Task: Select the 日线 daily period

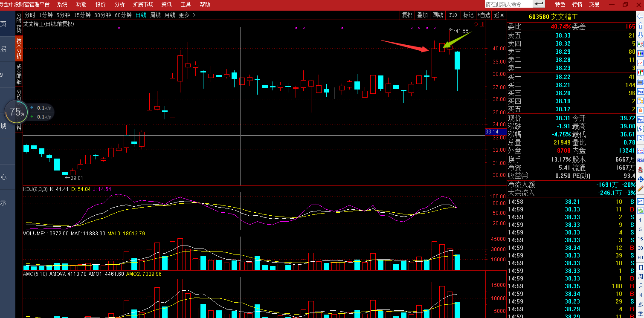Action: tap(141, 15)
